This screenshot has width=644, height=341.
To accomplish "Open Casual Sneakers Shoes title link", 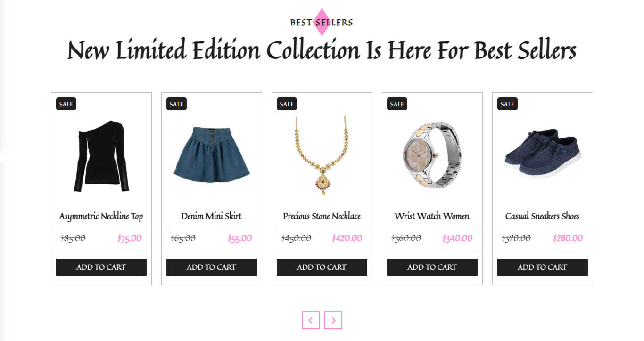I will [x=543, y=216].
